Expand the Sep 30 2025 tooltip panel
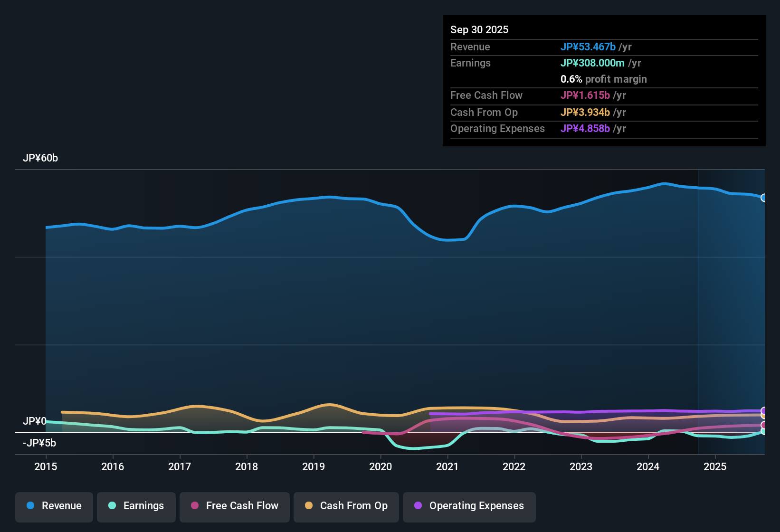This screenshot has width=780, height=532. click(x=479, y=29)
